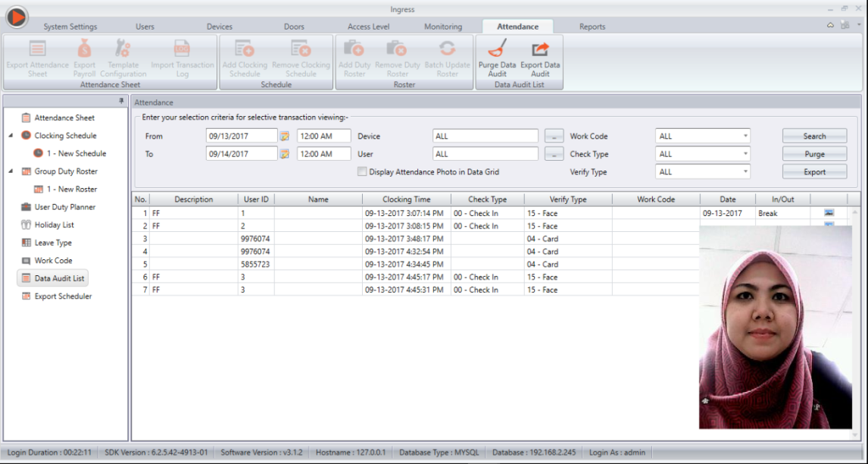Image resolution: width=868 pixels, height=464 pixels.
Task: Sort by Clocking Time column header
Action: click(406, 199)
